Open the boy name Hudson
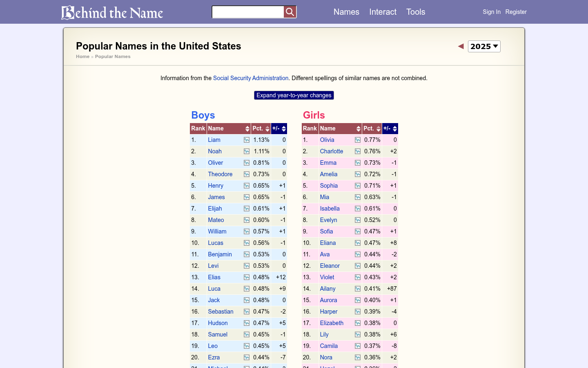The height and width of the screenshot is (368, 588). point(218,323)
